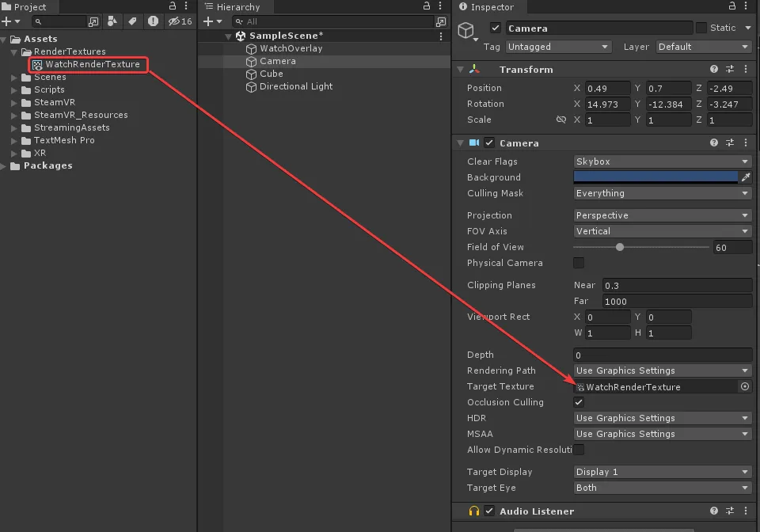Viewport: 760px width, 532px height.
Task: Open the FOV Axis dropdown
Action: click(x=663, y=232)
